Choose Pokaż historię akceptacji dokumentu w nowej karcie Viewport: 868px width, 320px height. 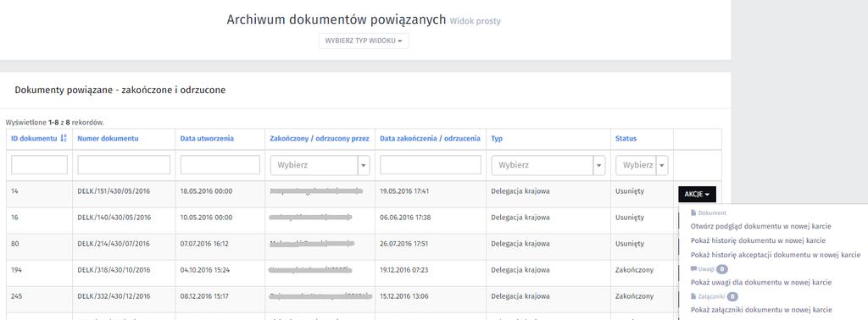pos(776,255)
